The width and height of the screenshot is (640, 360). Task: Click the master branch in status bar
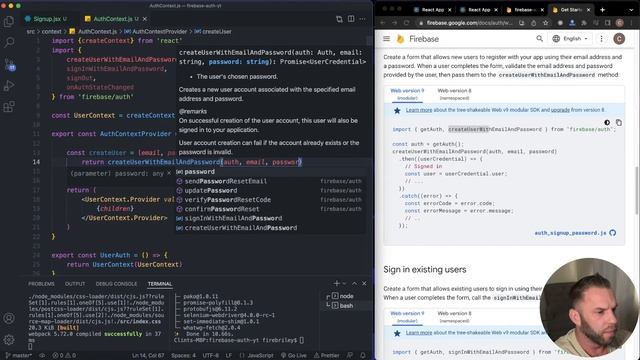click(x=19, y=356)
